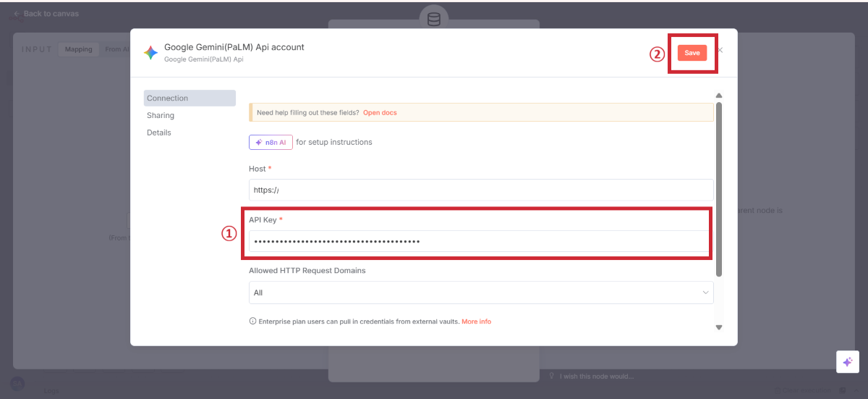This screenshot has height=399, width=868.
Task: Open the More info link about external vaults
Action: coord(476,322)
